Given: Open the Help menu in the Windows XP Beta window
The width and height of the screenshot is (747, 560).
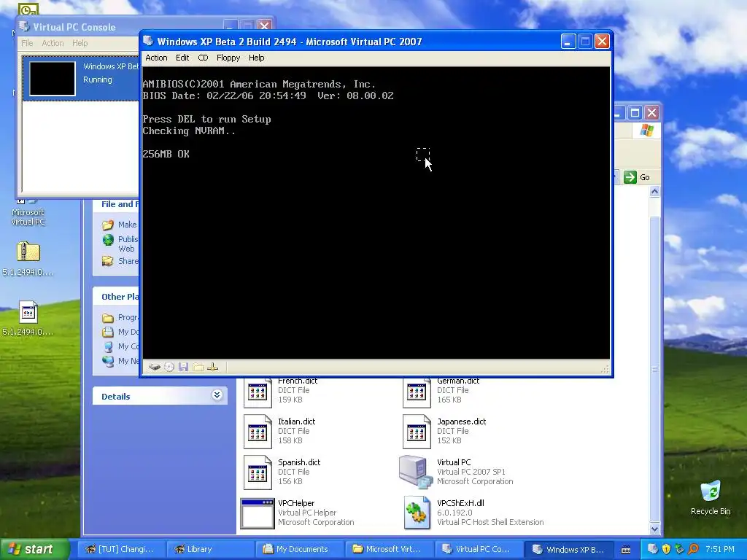Looking at the screenshot, I should pyautogui.click(x=256, y=58).
